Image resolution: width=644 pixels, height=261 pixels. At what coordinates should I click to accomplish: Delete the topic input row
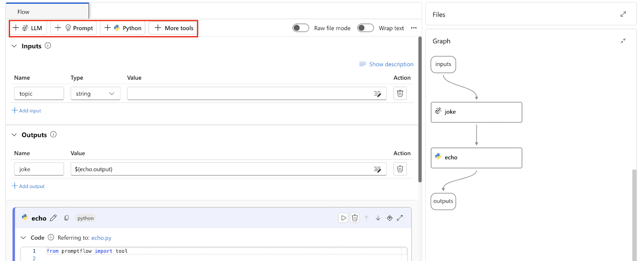click(400, 93)
